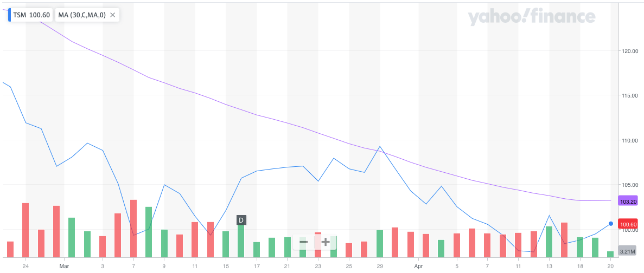
Task: Click the 105.00 label on the price axis
Action: 628,185
